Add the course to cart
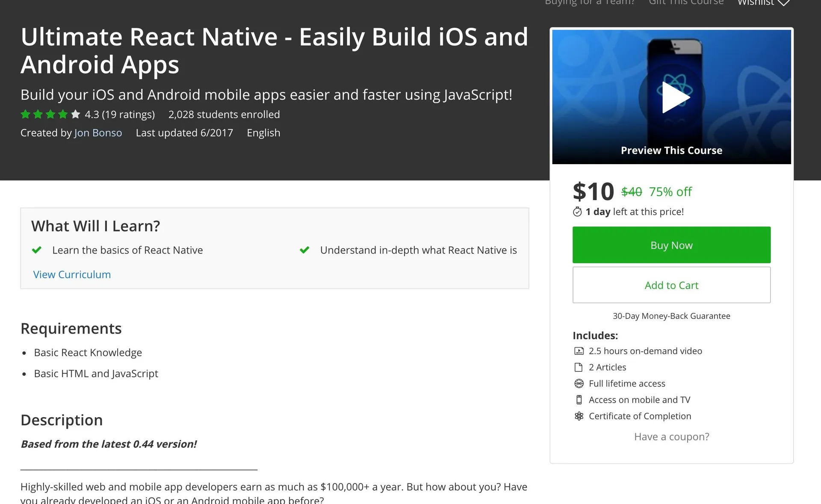The image size is (821, 504). coord(671,285)
